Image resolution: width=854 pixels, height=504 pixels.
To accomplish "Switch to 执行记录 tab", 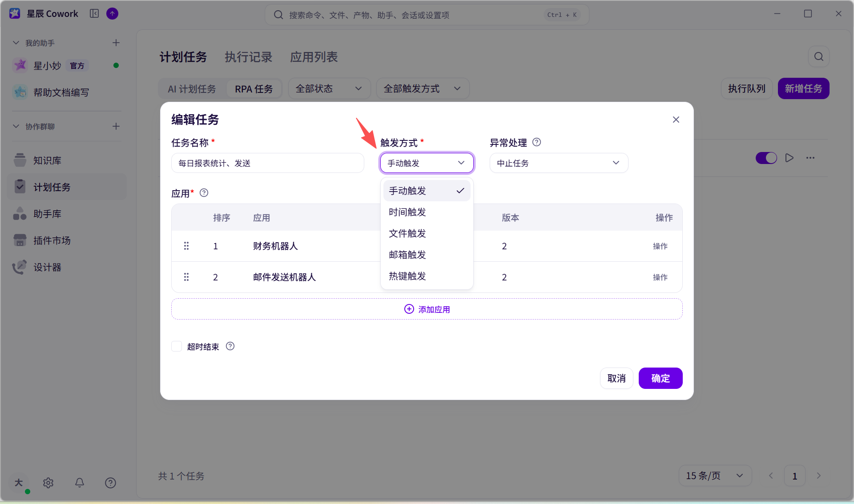I will tap(248, 57).
